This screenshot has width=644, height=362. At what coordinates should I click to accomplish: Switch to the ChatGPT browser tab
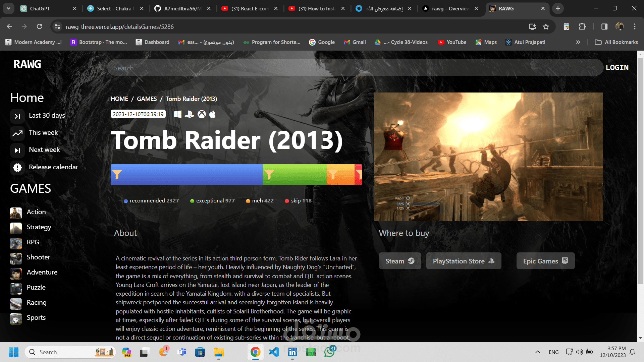40,8
